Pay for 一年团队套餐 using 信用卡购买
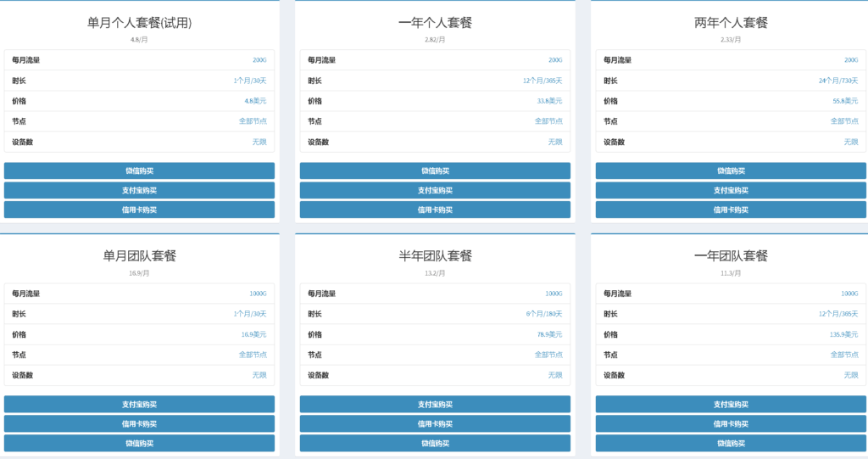This screenshot has height=459, width=868. [x=731, y=423]
